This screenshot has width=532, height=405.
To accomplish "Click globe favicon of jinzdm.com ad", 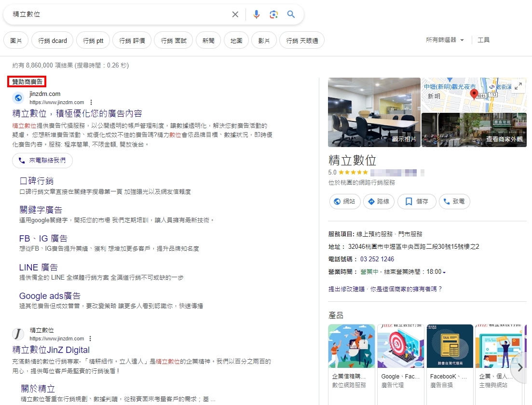I will pos(18,98).
